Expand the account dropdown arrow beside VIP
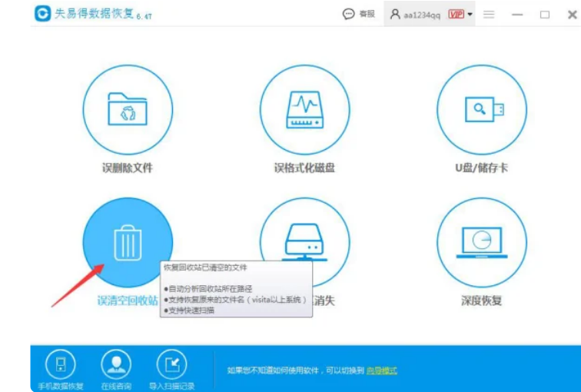Screen dimensions: 581x392 pyautogui.click(x=470, y=15)
